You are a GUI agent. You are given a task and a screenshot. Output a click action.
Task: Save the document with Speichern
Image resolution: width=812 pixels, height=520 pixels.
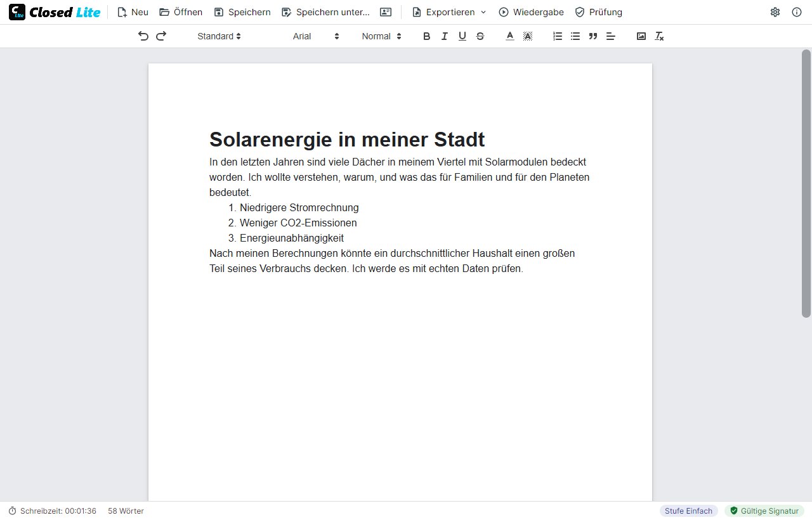pos(242,12)
